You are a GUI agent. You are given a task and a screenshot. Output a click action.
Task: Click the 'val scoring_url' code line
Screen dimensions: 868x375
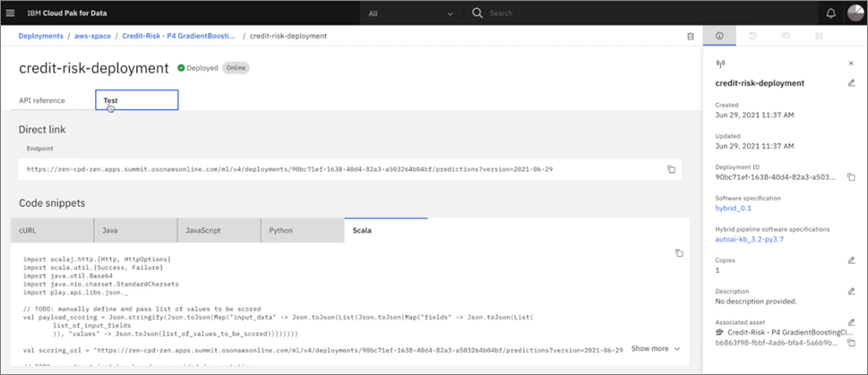(323, 350)
